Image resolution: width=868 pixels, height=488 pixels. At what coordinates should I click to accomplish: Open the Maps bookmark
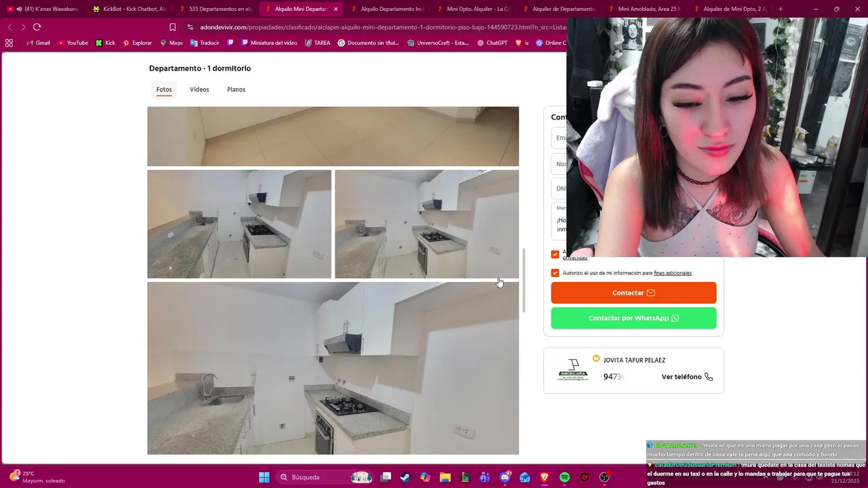click(x=171, y=43)
